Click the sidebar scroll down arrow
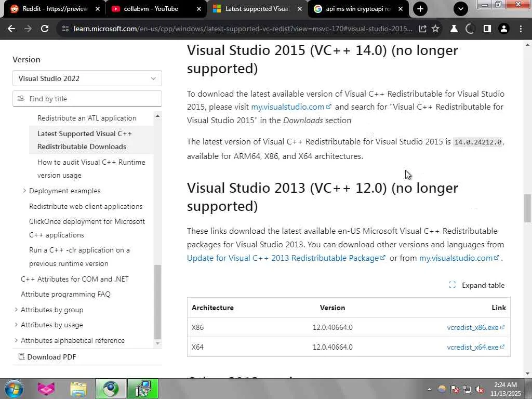Screen dimensions: 532x399 point(157,343)
